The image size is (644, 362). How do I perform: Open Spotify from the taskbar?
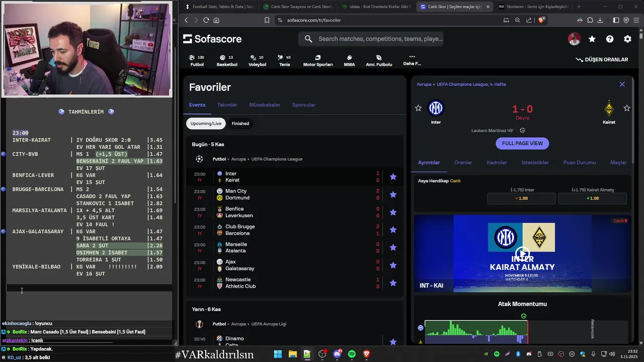[352, 354]
